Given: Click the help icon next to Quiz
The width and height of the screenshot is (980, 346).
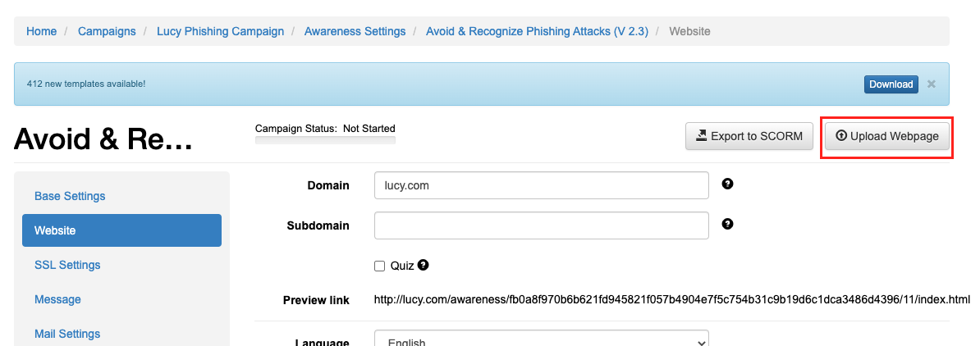Looking at the screenshot, I should click(424, 265).
